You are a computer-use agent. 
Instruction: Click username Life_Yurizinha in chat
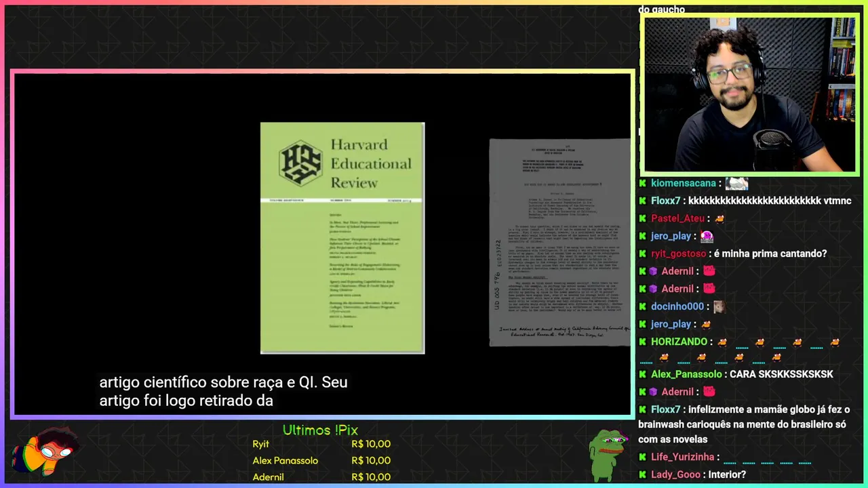pos(683,457)
